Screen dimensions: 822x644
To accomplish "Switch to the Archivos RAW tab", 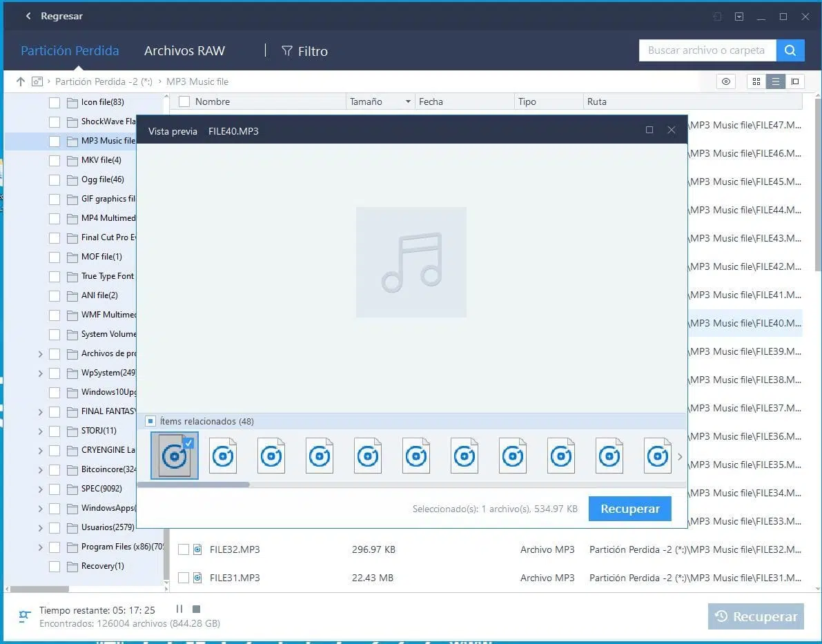I will (184, 51).
